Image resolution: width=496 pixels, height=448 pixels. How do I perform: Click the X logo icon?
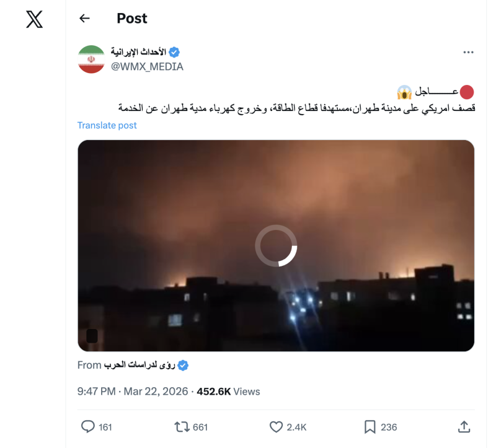[34, 19]
